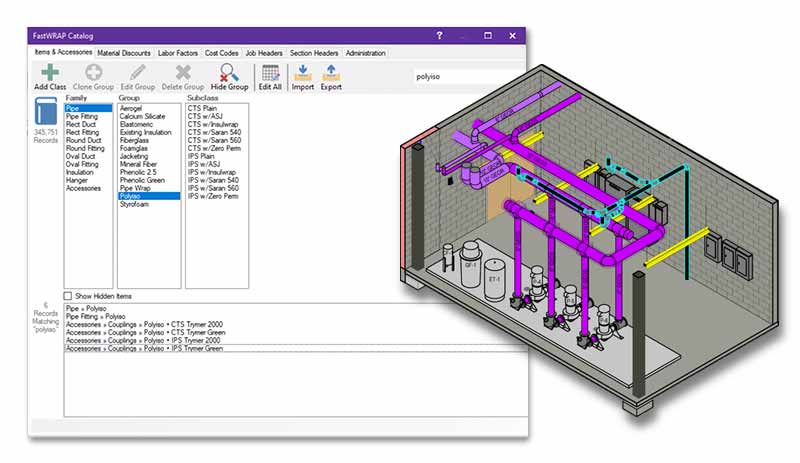Open the Material Discounts tab
The height and width of the screenshot is (463, 800).
point(124,53)
